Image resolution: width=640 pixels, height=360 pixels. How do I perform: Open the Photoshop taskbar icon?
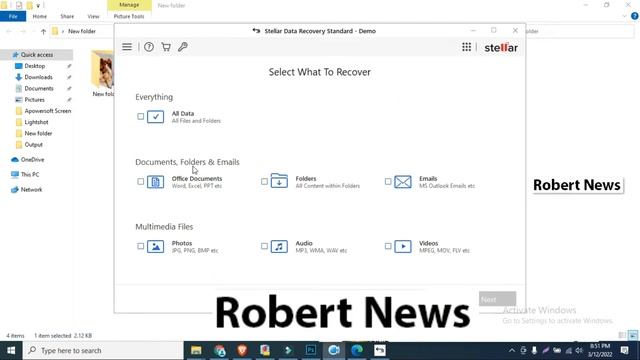pyautogui.click(x=311, y=351)
